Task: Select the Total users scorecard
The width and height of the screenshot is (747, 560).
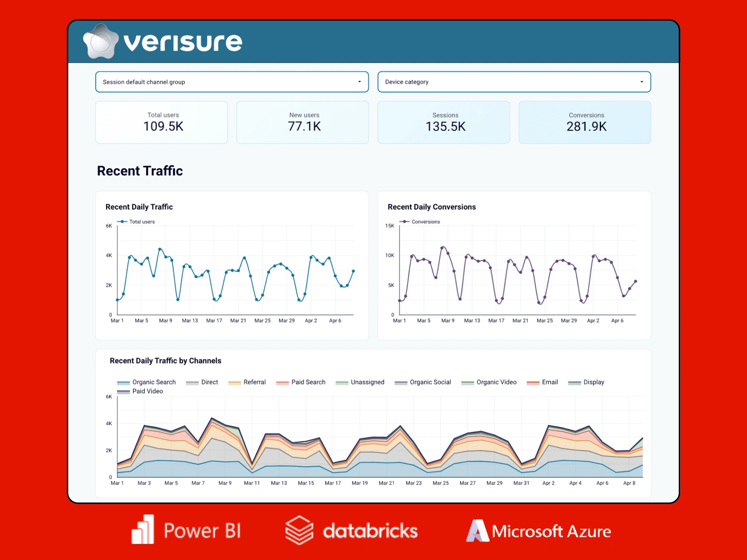Action: point(162,122)
